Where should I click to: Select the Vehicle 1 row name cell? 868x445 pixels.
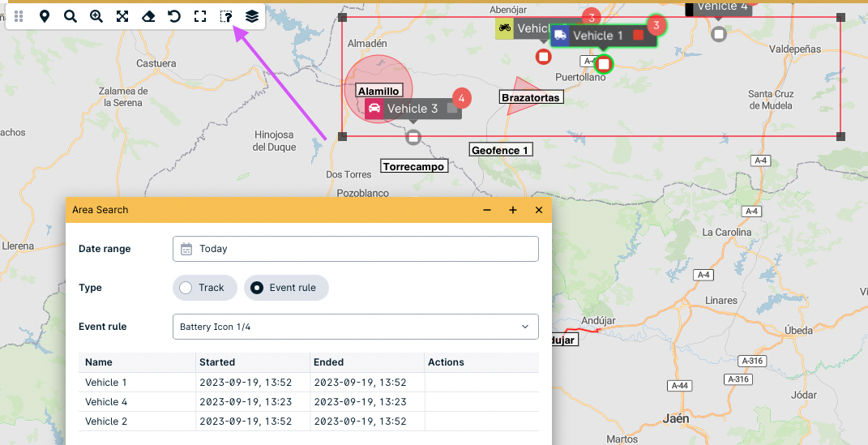[x=137, y=383]
